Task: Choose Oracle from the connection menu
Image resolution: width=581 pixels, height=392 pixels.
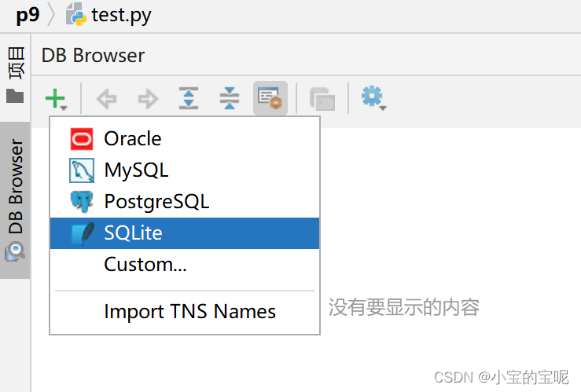Action: tap(185, 139)
